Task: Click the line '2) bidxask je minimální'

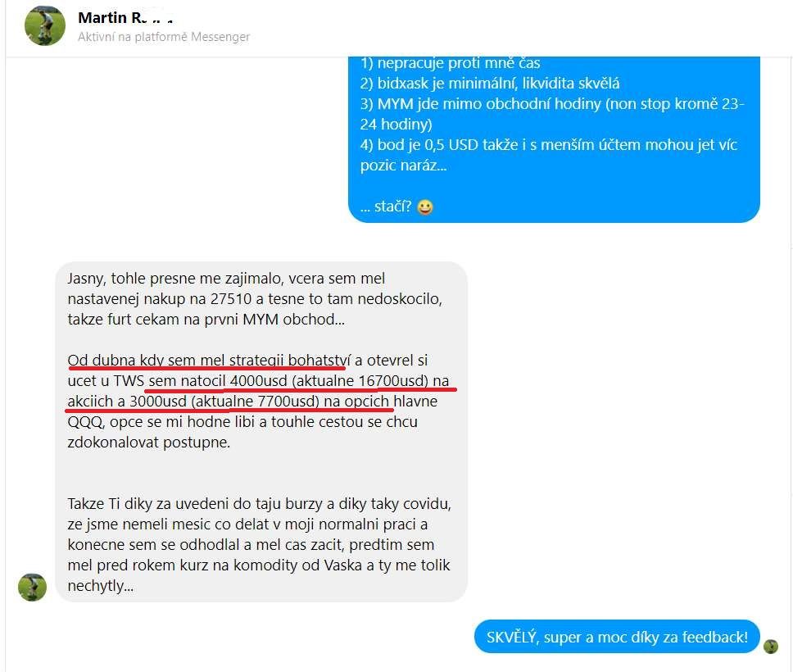Action: coord(490,83)
